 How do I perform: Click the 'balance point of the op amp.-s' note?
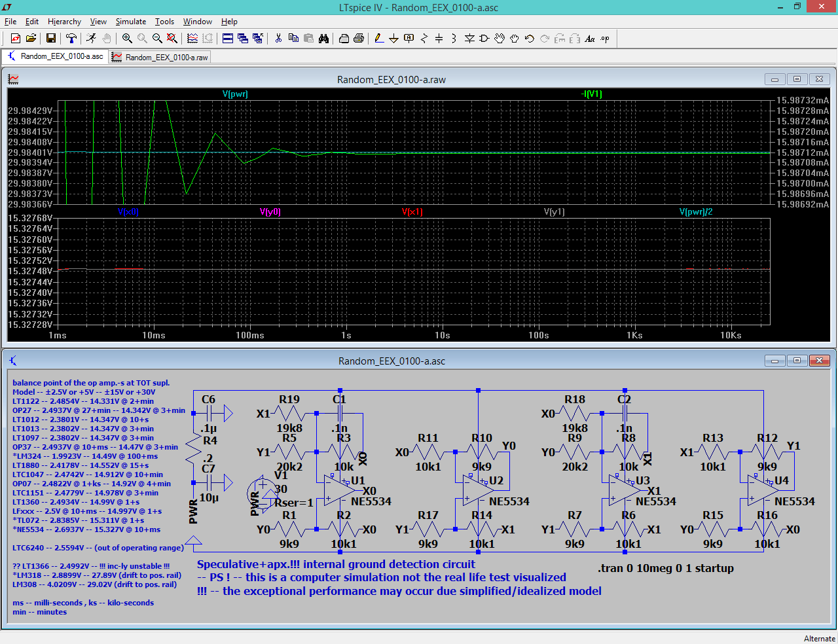click(x=91, y=383)
